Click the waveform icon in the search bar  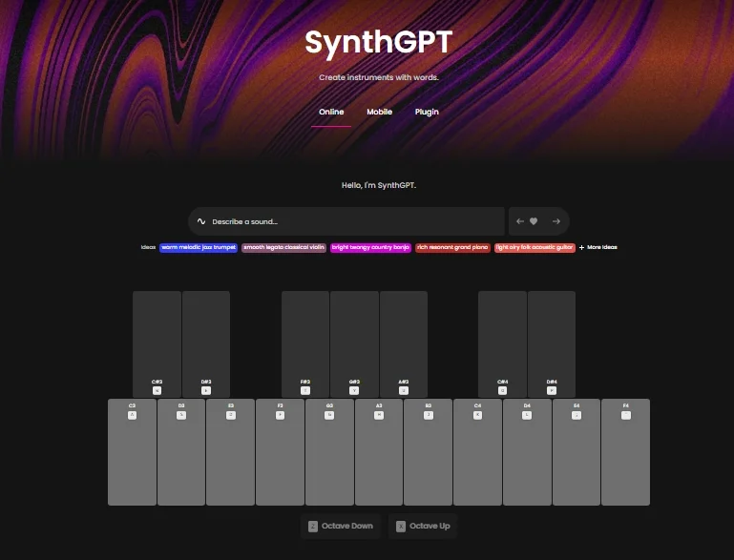[201, 221]
